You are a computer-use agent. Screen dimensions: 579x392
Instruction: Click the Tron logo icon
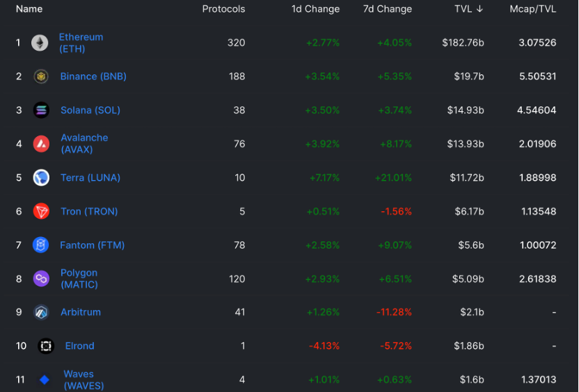tap(41, 211)
